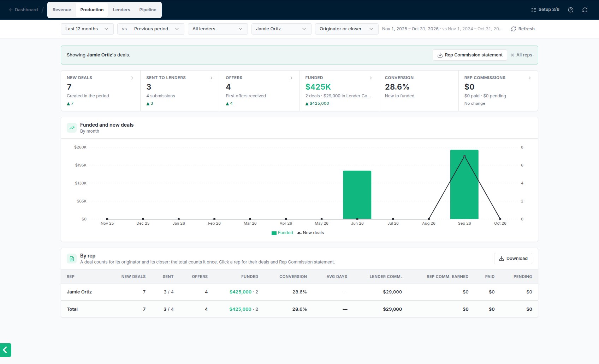Click the $425K funded amount

click(x=318, y=87)
